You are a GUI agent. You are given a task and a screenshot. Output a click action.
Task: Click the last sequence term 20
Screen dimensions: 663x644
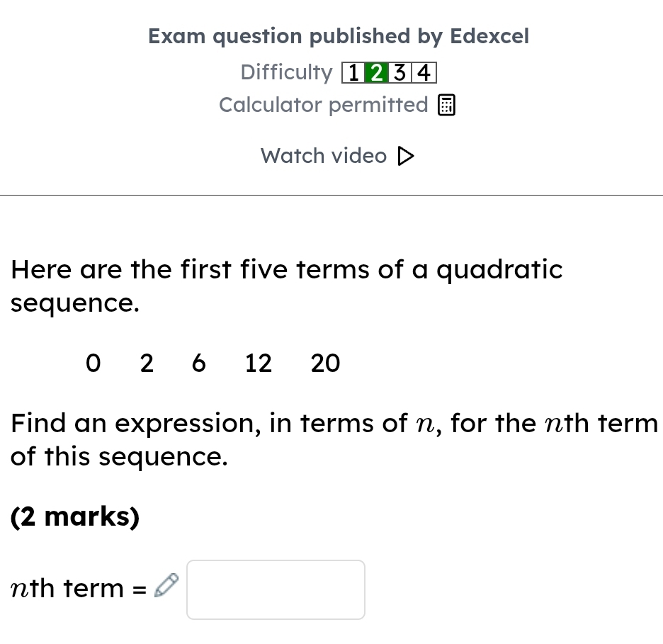coord(326,363)
